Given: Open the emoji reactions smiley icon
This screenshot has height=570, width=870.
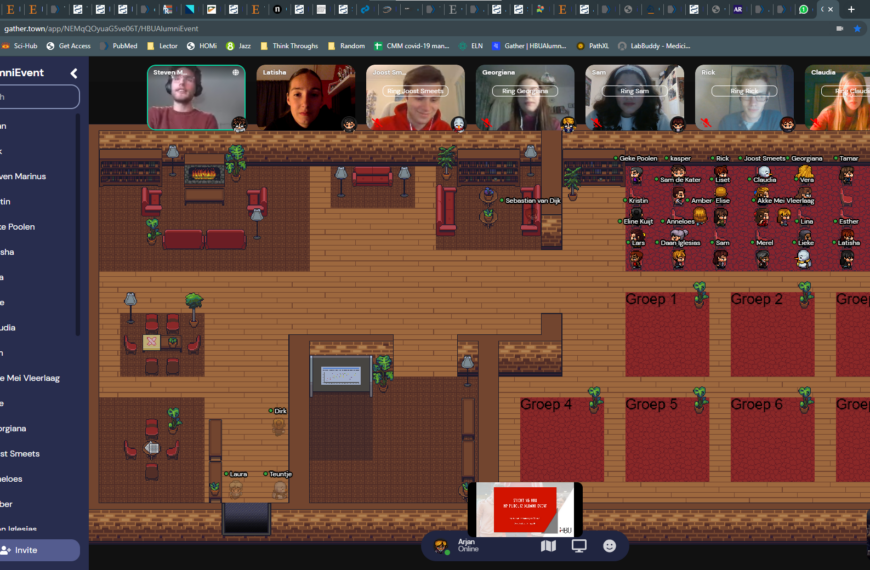Looking at the screenshot, I should pyautogui.click(x=609, y=546).
